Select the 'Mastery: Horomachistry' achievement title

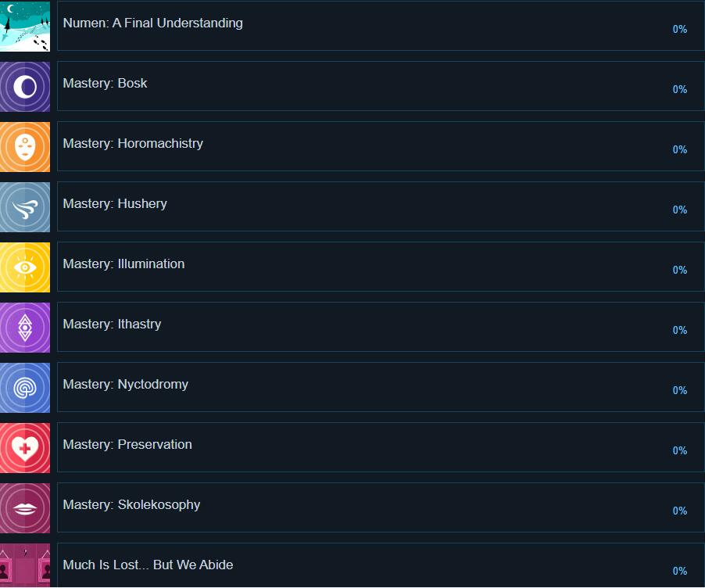tap(133, 144)
